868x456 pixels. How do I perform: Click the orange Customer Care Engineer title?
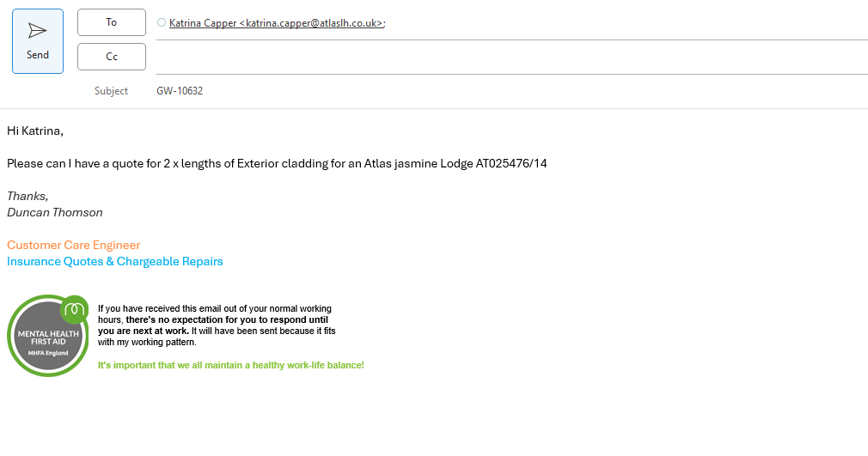click(x=73, y=245)
